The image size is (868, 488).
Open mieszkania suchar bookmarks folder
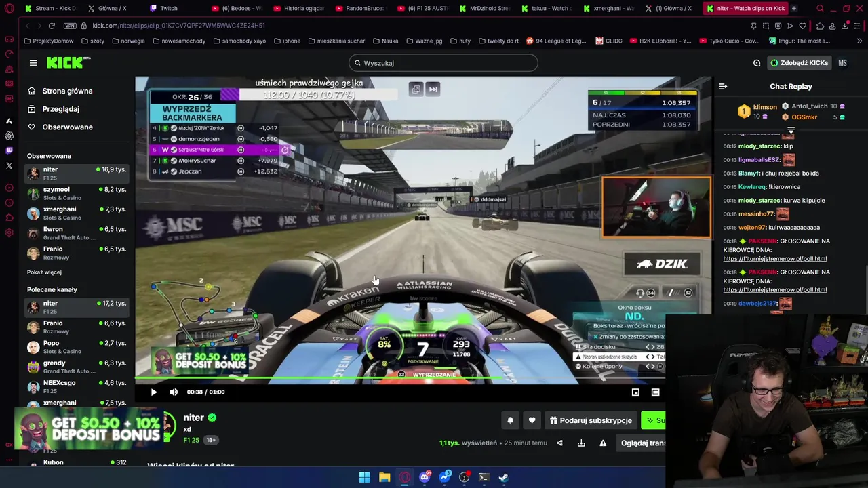pyautogui.click(x=336, y=41)
